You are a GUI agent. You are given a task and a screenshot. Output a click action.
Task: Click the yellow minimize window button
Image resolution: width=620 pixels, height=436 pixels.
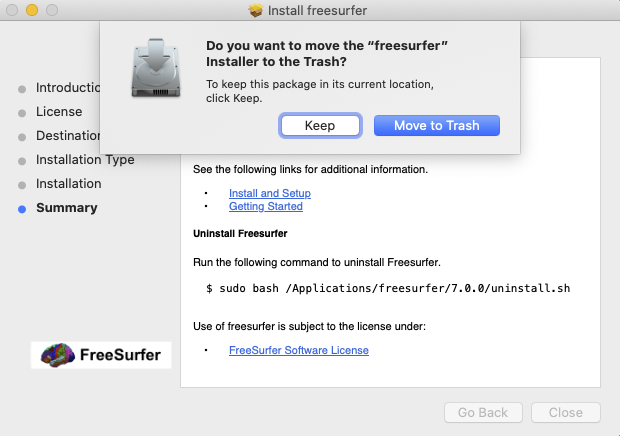click(32, 10)
